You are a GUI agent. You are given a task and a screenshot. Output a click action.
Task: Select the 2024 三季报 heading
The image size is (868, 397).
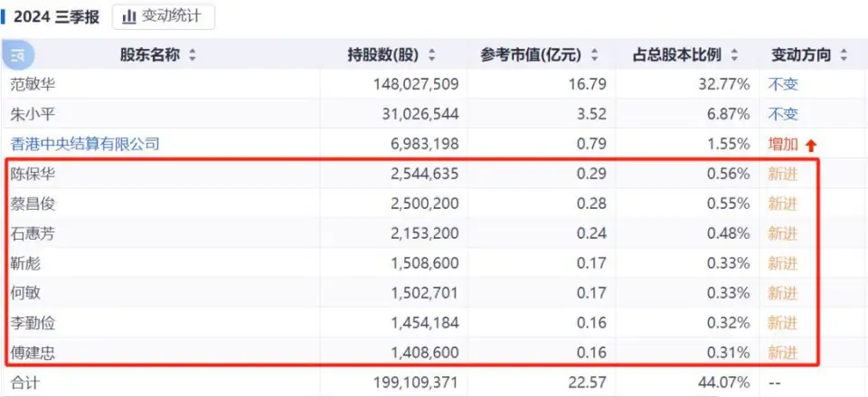pos(54,17)
